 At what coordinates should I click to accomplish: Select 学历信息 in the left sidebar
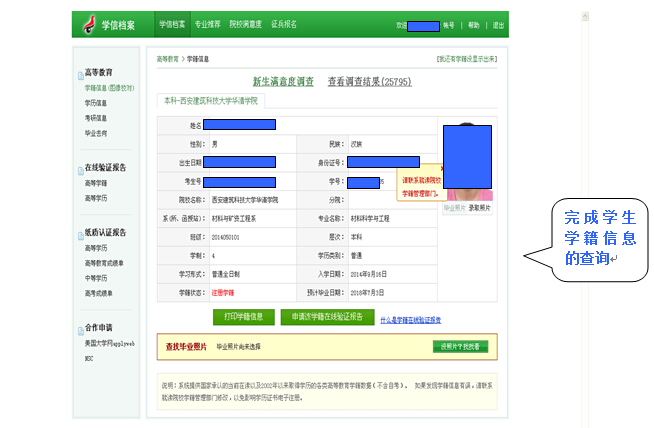[x=97, y=102]
